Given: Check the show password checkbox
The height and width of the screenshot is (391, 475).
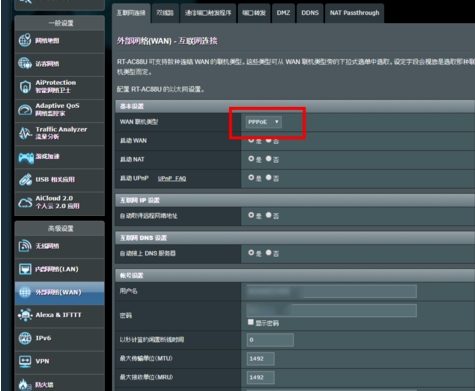Looking at the screenshot, I should point(251,322).
